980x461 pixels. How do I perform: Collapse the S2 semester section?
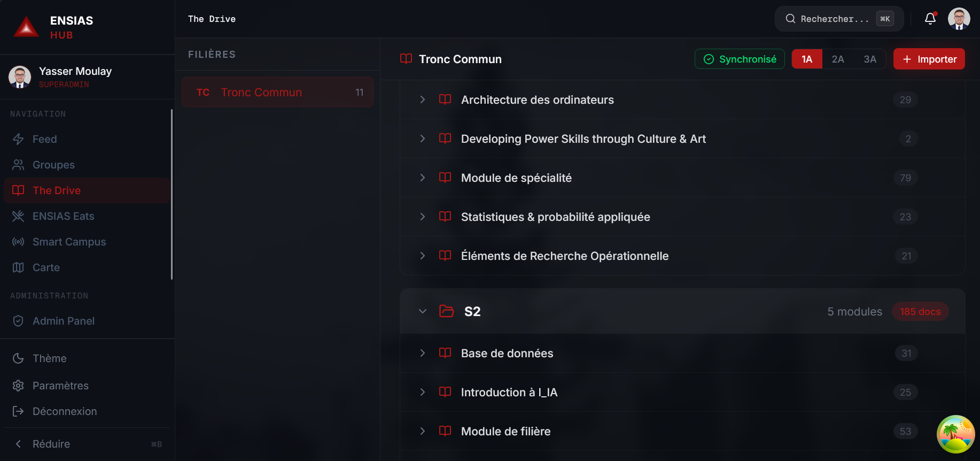pos(423,311)
